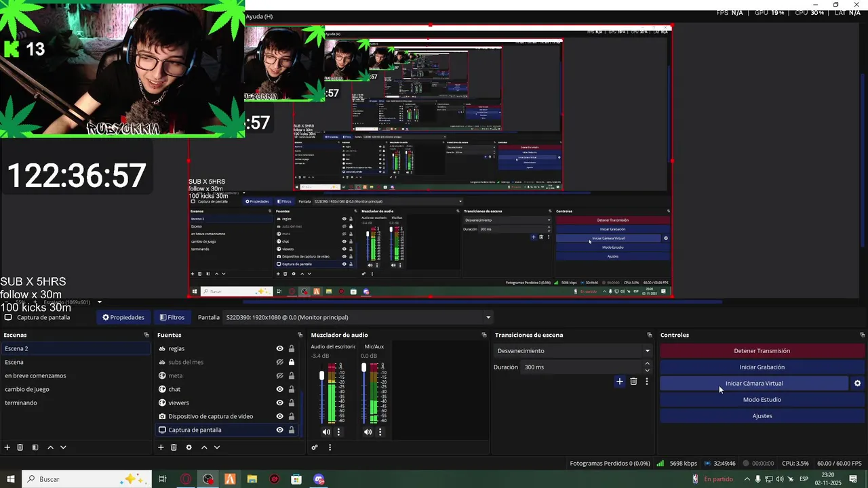Viewport: 868px width, 488px height.
Task: Move selected scene down
Action: pyautogui.click(x=63, y=447)
